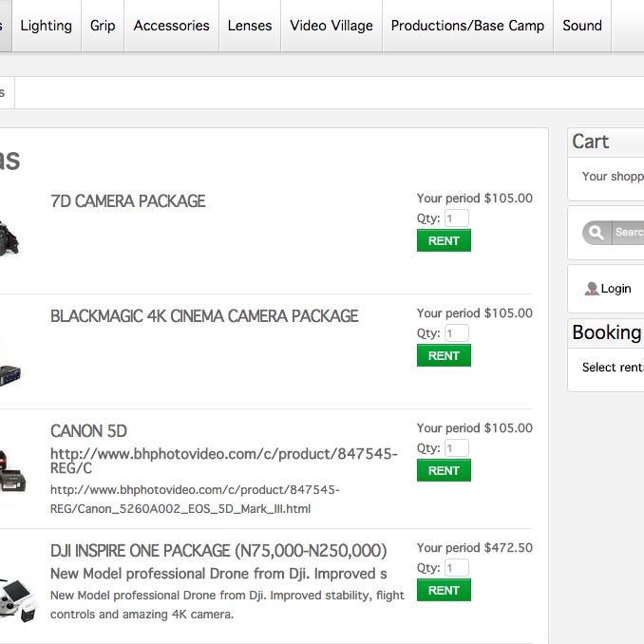Click the Login link
Screen dimensions: 644x644
tap(616, 289)
